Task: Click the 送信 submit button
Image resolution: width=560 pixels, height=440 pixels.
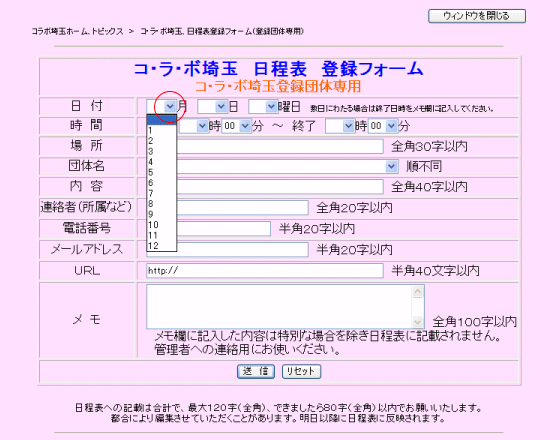Action: 256,371
